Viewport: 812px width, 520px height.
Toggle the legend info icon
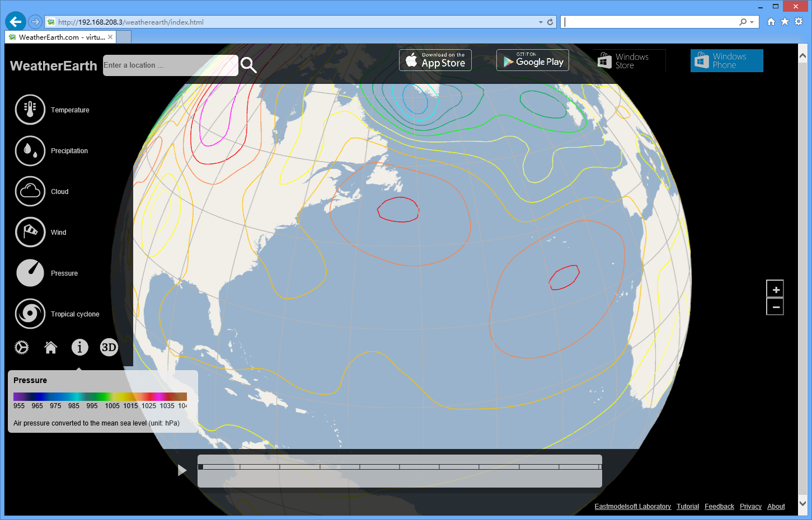tap(80, 347)
